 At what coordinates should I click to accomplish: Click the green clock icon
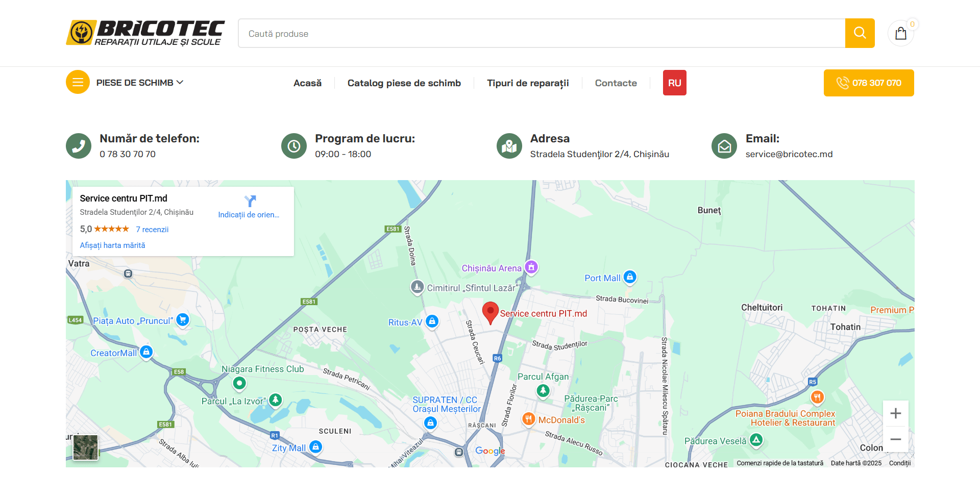[294, 146]
